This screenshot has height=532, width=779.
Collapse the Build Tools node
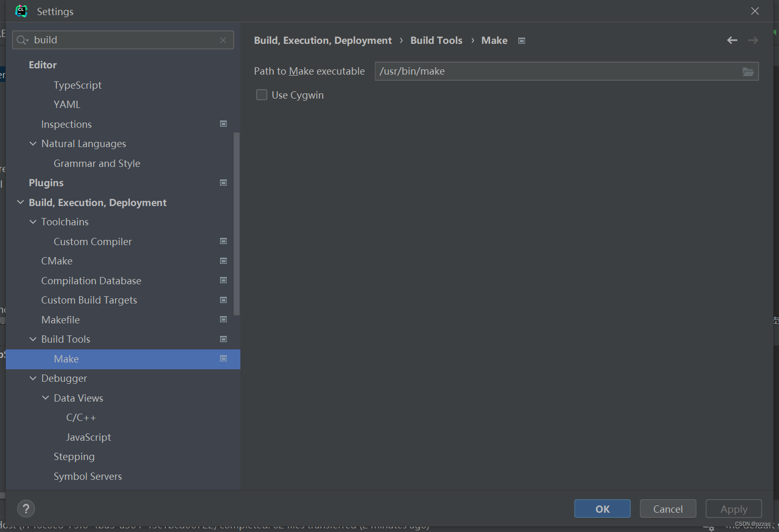click(33, 339)
